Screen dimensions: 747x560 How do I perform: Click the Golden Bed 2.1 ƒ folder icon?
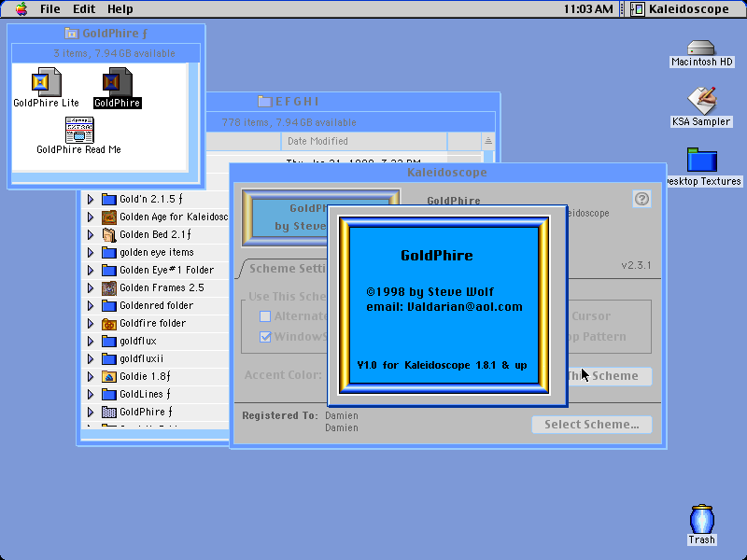click(x=109, y=235)
